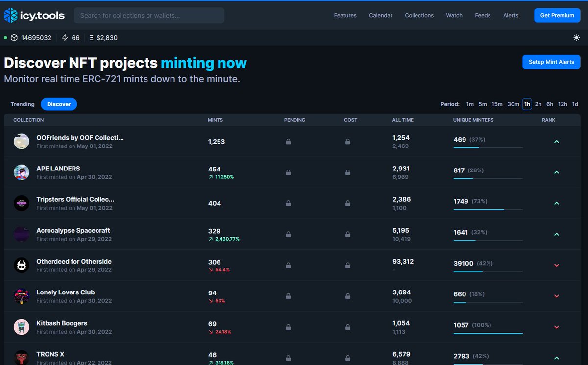Open the Alerts page
This screenshot has height=365, width=588.
point(511,15)
